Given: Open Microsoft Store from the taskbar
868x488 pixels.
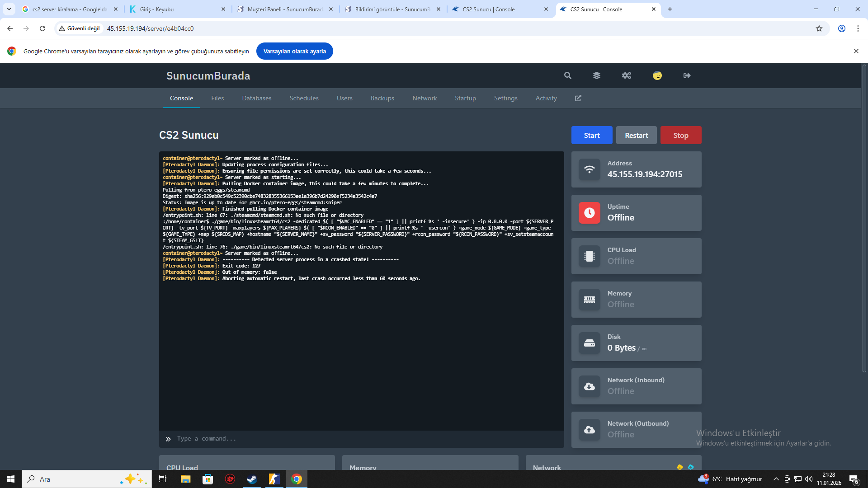Looking at the screenshot, I should tap(208, 479).
